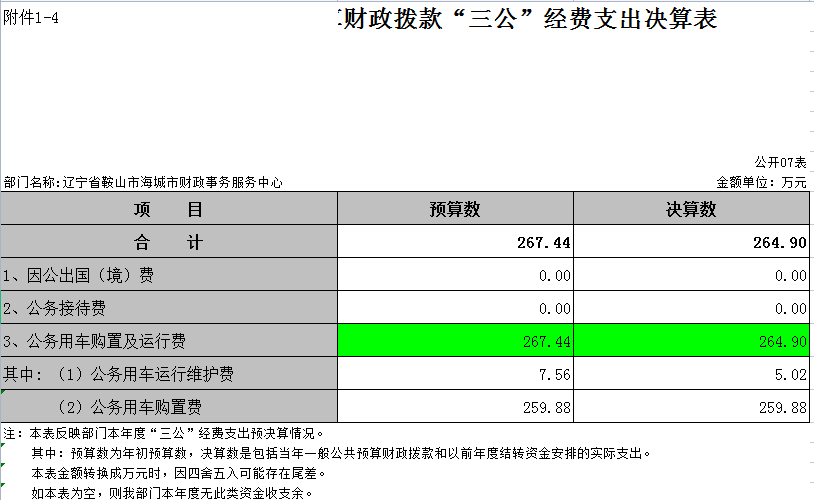Screen dimensions: 814x500
Task: Select the 合计 final value 264.90
Action: [691, 241]
